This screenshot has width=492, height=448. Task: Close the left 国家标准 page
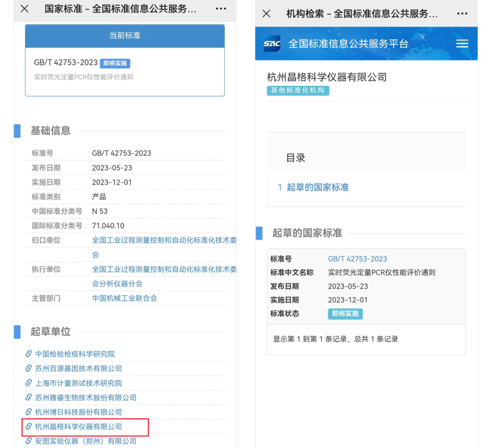click(x=25, y=9)
